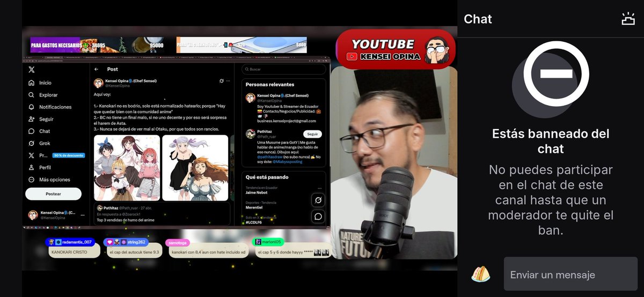
Task: Tap the 'Enviar un mensaje' message field
Action: (x=571, y=274)
